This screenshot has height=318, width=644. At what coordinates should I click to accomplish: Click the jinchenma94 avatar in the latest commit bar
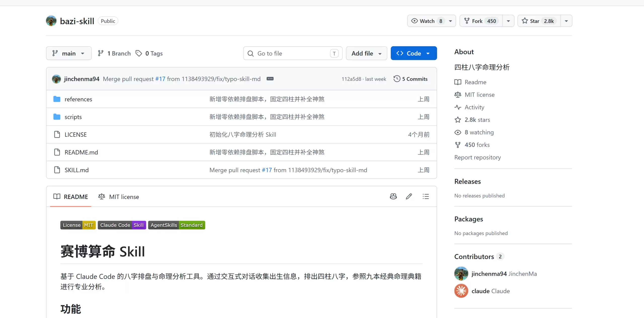pyautogui.click(x=56, y=79)
